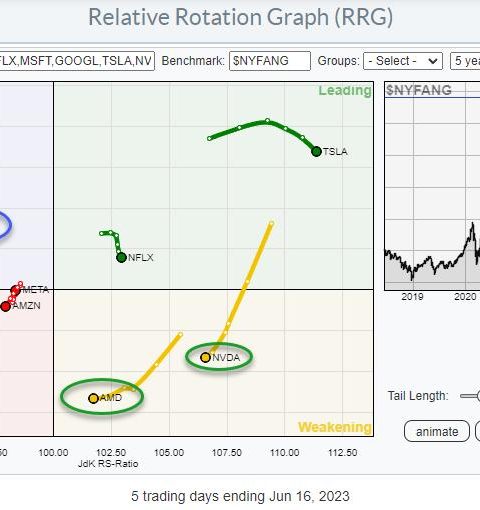Click the 105.00 axis value
This screenshot has width=480, height=510.
[x=169, y=453]
